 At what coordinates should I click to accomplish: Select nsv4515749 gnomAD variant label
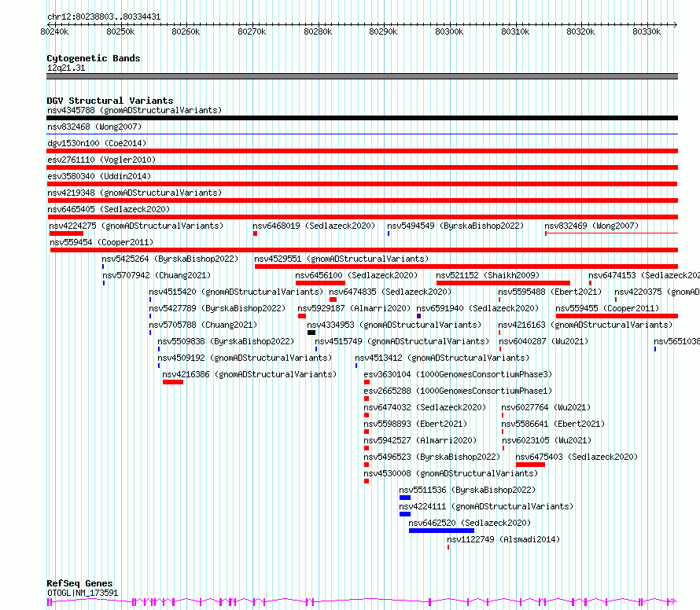tap(402, 341)
